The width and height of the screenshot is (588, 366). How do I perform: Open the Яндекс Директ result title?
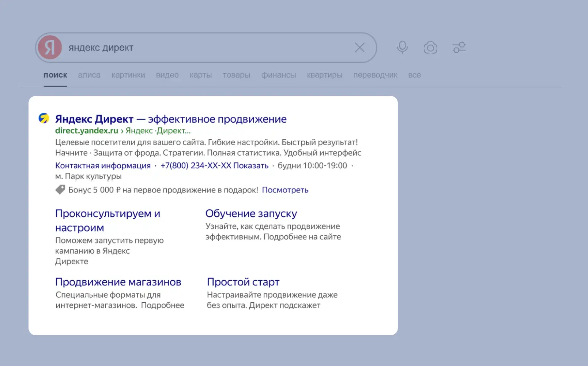tap(171, 119)
